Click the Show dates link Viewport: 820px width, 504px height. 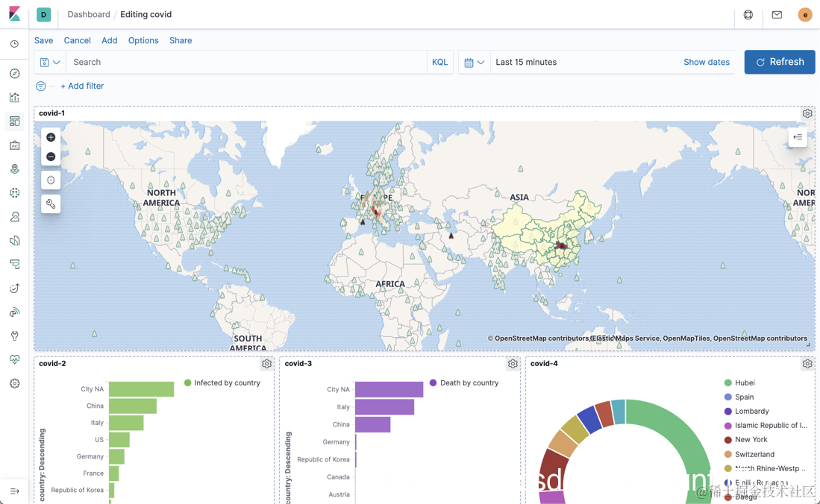(707, 62)
